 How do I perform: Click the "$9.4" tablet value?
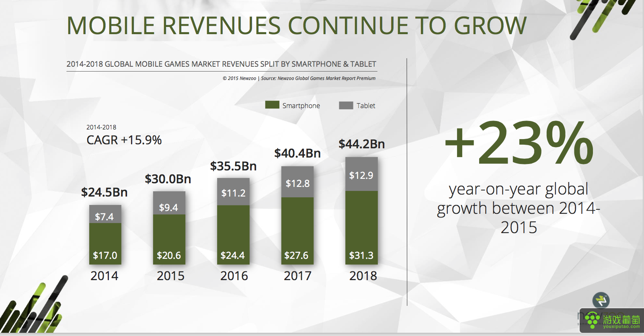(168, 208)
